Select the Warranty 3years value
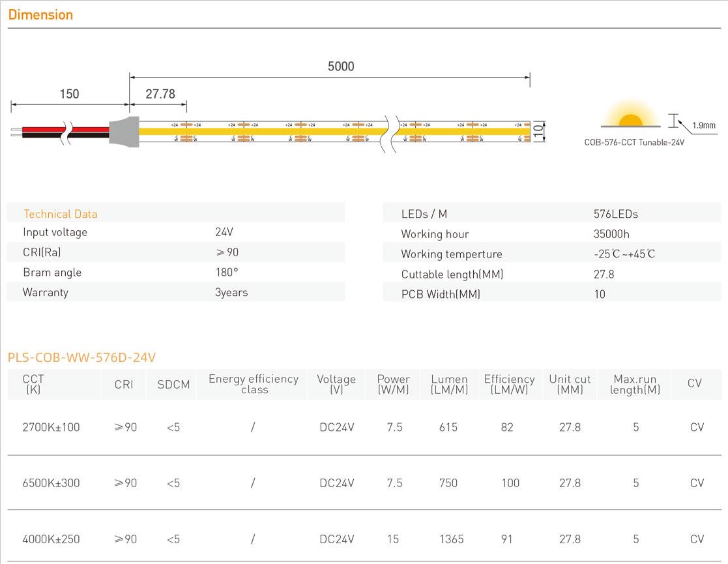The width and height of the screenshot is (728, 564). tap(231, 292)
